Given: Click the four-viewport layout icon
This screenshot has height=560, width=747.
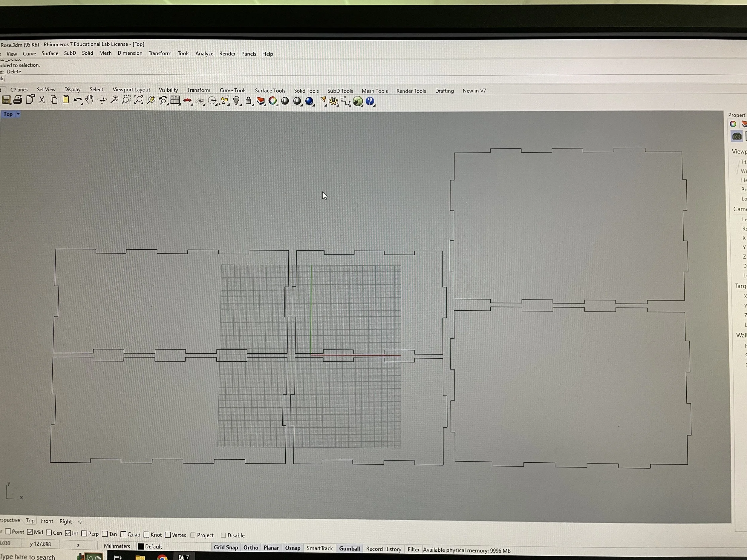Looking at the screenshot, I should click(175, 100).
